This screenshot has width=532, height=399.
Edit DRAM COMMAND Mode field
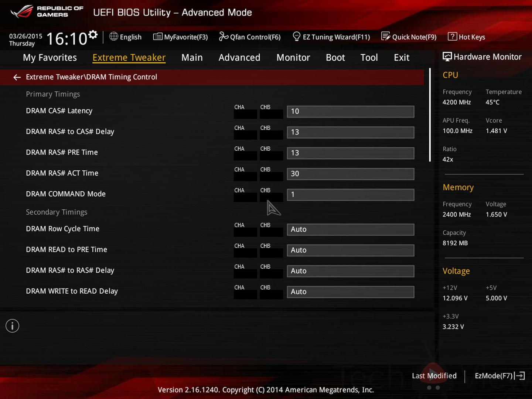[351, 194]
